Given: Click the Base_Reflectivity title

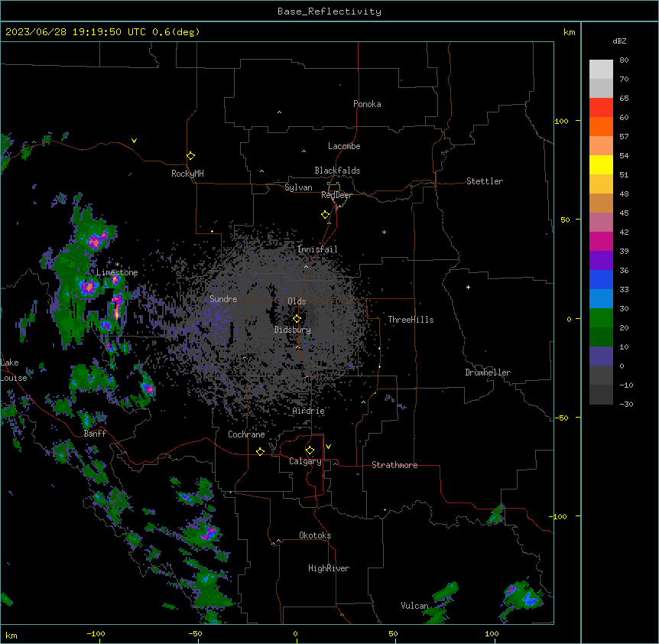Looking at the screenshot, I should (329, 11).
